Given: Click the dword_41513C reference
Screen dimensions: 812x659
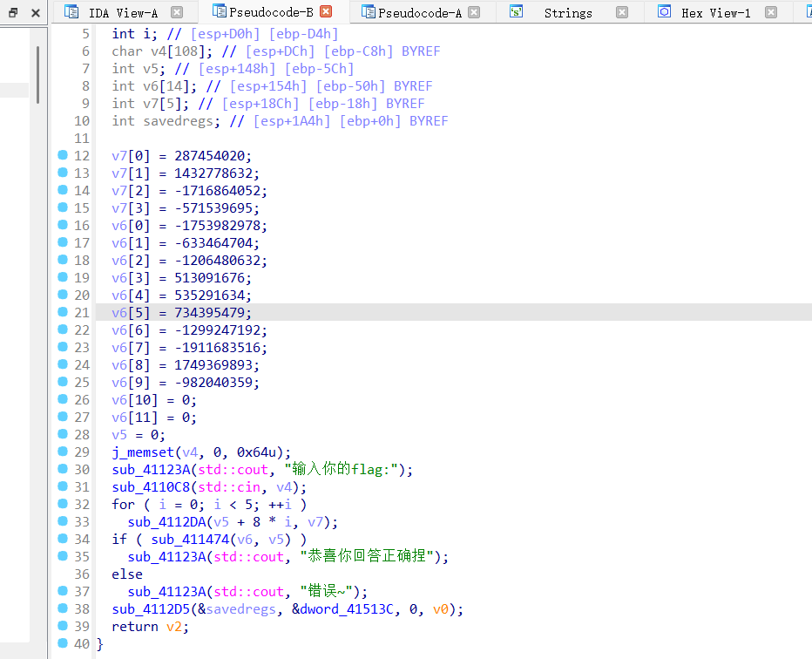Looking at the screenshot, I should click(x=347, y=609).
